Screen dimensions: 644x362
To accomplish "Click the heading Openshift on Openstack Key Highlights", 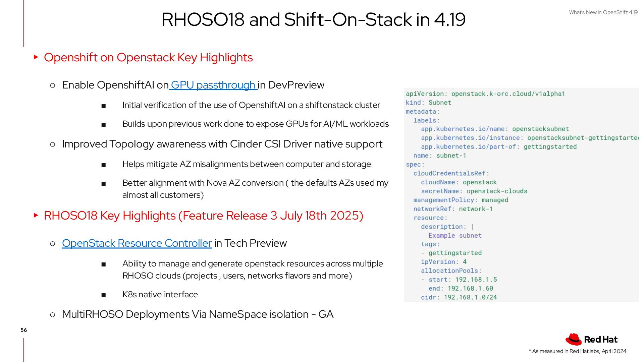I will [148, 58].
